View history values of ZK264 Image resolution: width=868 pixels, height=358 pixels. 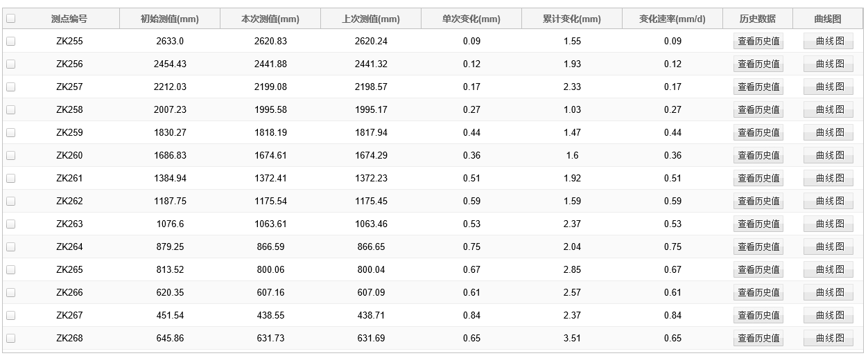(x=758, y=247)
